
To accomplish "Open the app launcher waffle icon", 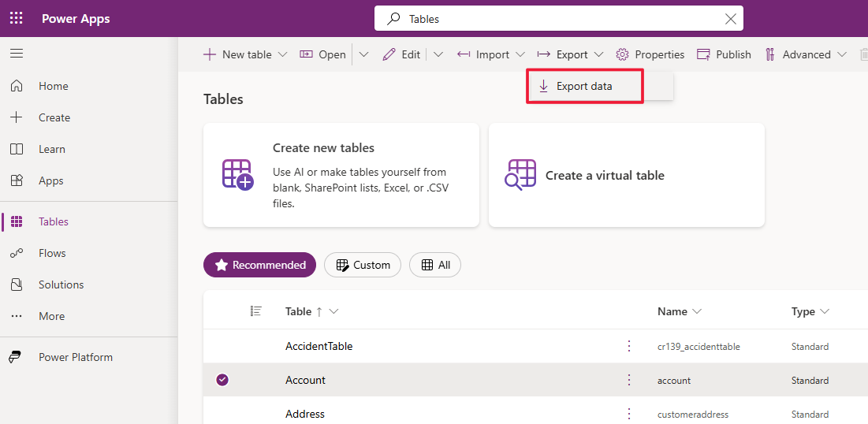I will pyautogui.click(x=16, y=18).
